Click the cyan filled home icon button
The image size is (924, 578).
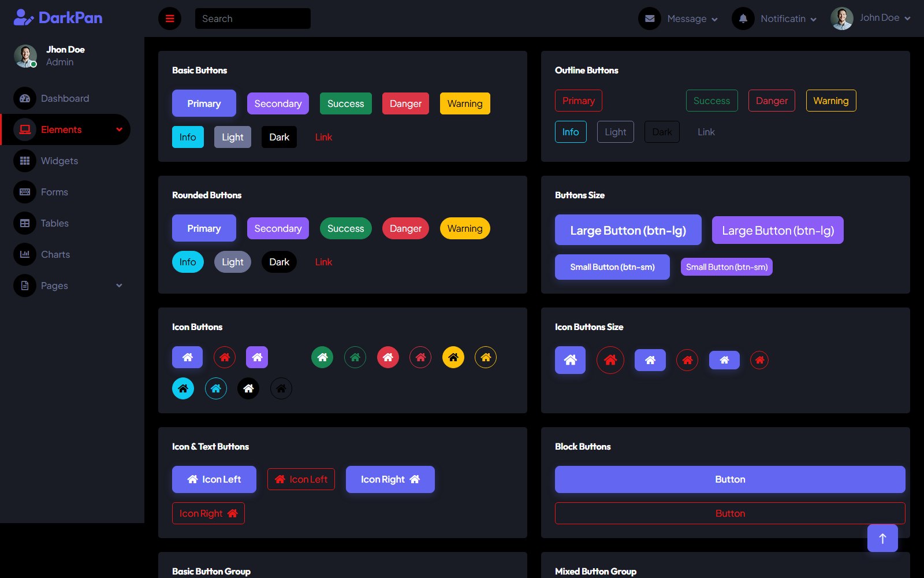click(183, 388)
